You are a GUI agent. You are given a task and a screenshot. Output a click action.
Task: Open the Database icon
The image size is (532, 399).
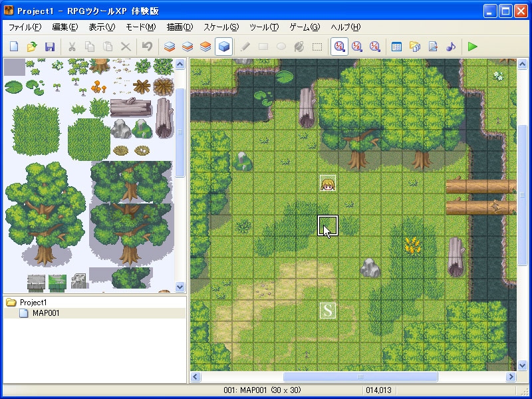point(396,46)
